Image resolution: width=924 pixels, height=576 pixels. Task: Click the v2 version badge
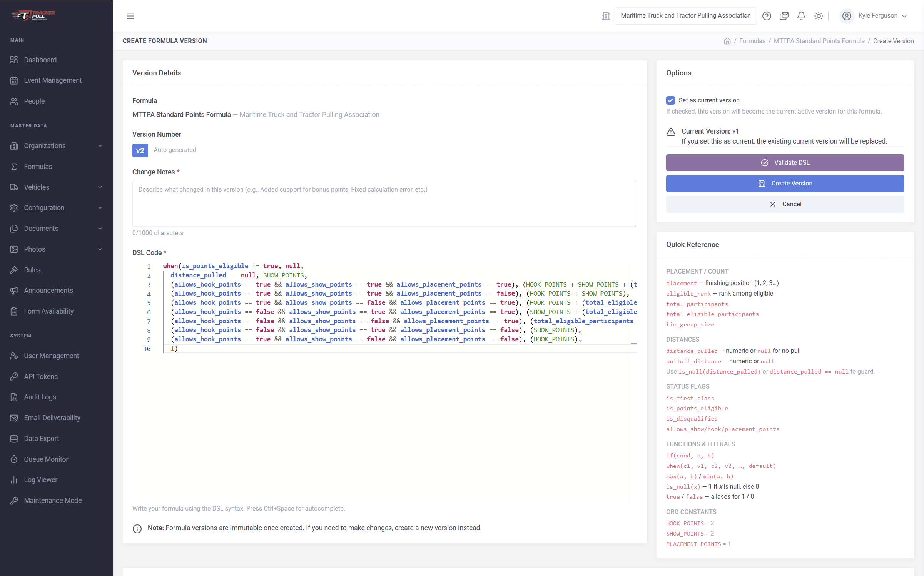click(140, 150)
